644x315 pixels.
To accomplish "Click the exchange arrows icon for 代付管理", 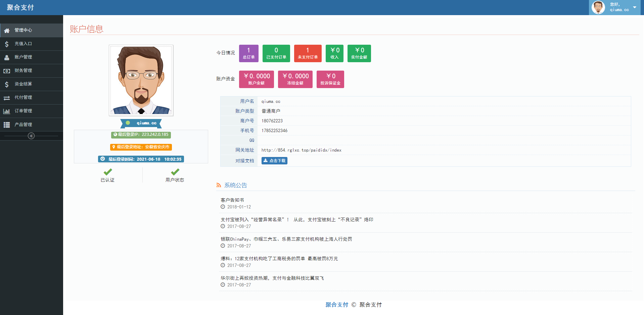I will (7, 98).
